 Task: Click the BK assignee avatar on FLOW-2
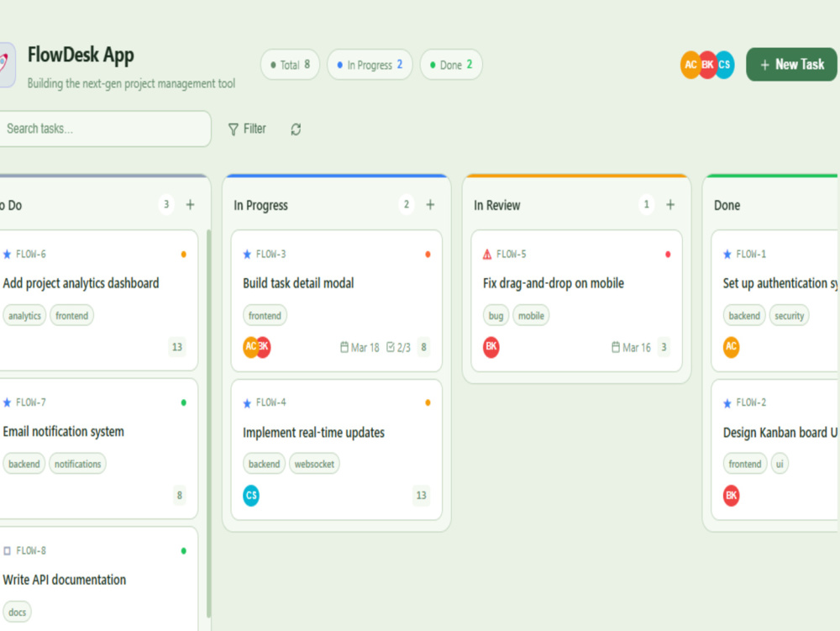pos(732,496)
